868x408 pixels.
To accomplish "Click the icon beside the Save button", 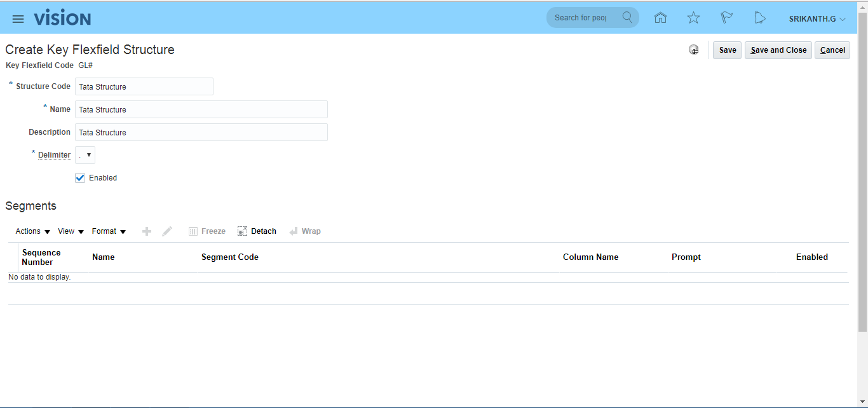I will (x=694, y=50).
